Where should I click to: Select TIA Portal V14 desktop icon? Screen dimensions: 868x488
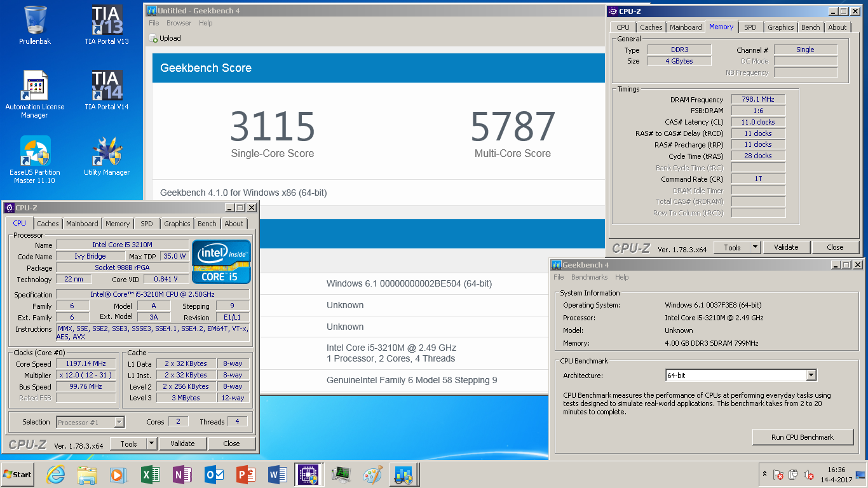107,90
